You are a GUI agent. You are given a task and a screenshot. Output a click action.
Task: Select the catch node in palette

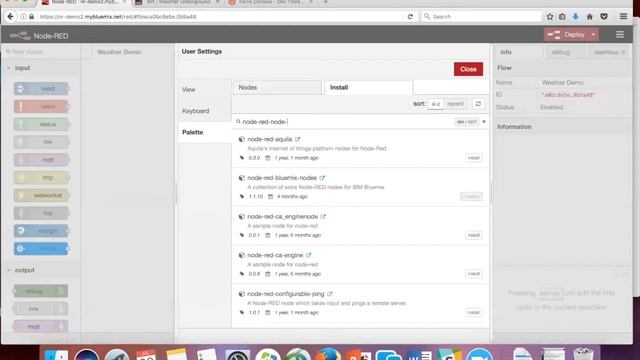[41, 107]
